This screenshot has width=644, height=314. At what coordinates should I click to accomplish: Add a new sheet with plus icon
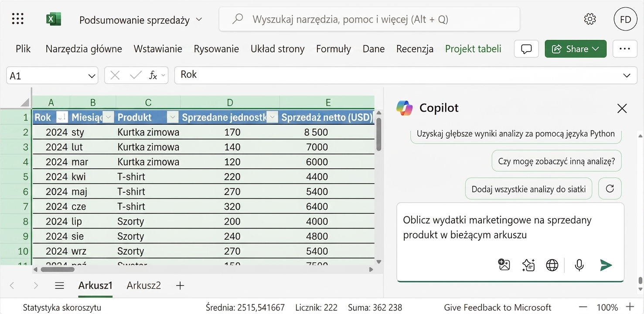point(180,286)
